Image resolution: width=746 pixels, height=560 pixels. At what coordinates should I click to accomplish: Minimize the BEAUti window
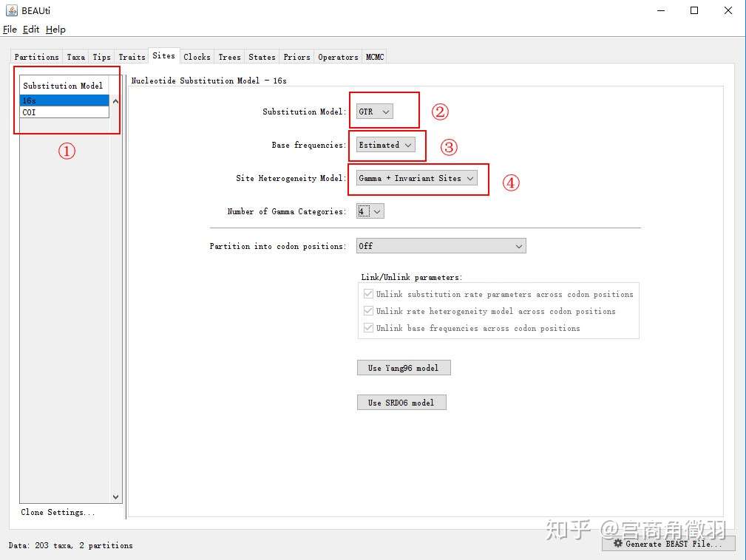click(x=661, y=10)
